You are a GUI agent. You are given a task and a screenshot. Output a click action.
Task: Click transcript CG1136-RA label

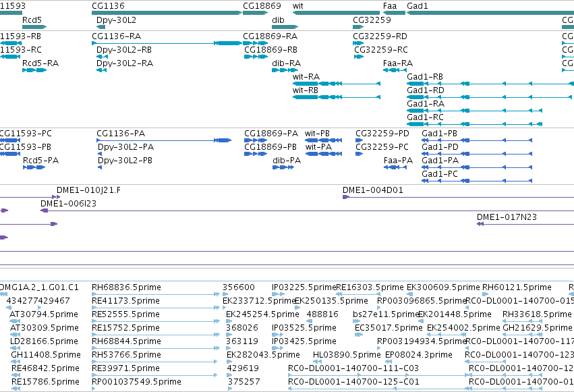[x=117, y=36]
